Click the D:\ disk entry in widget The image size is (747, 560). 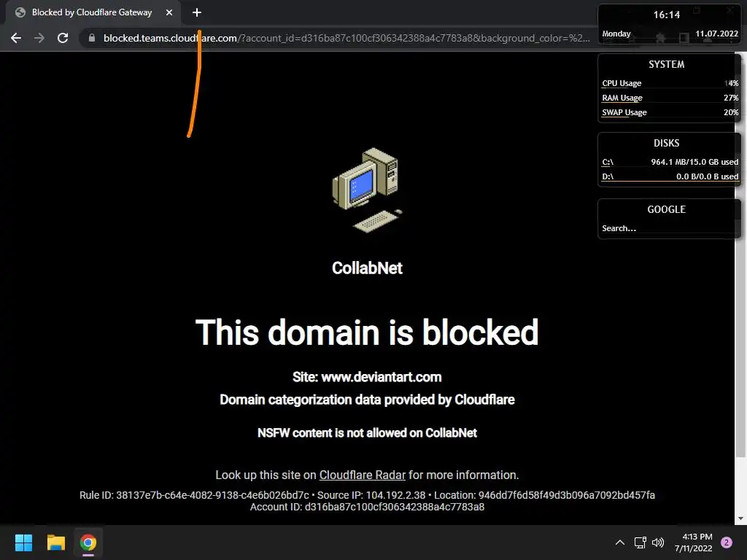[x=670, y=176]
